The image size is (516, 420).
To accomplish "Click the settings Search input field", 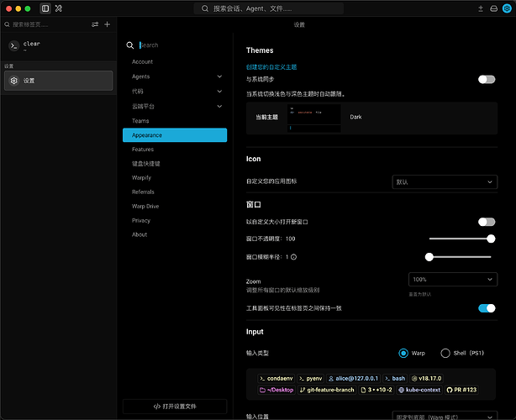I will click(182, 45).
